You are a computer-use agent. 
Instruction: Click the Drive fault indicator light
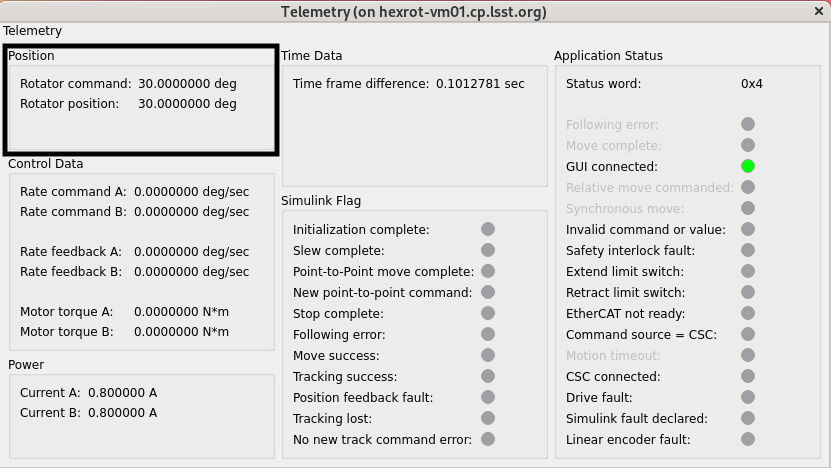point(748,397)
